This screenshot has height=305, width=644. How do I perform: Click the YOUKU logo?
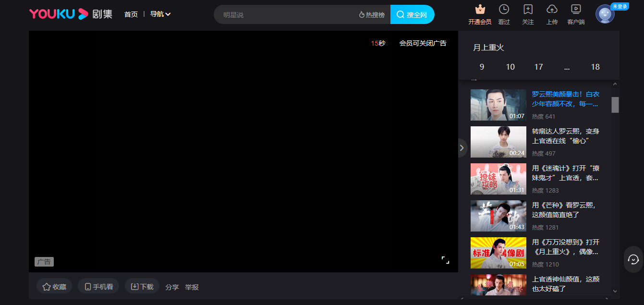(59, 14)
